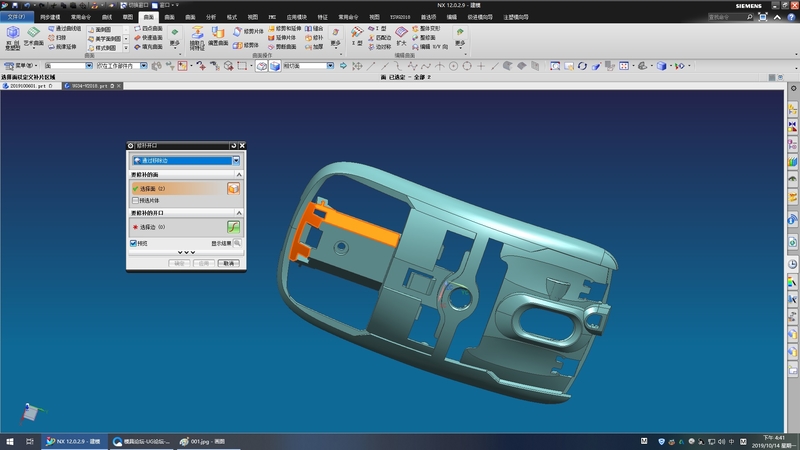Viewport: 800px width, 450px height.
Task: Click the Global Deformation (整体变形) tool
Action: pos(426,29)
